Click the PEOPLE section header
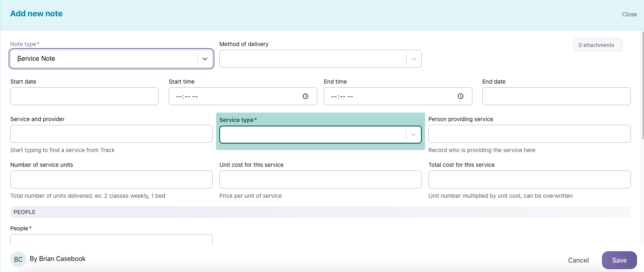The height and width of the screenshot is (272, 644). tap(321, 212)
